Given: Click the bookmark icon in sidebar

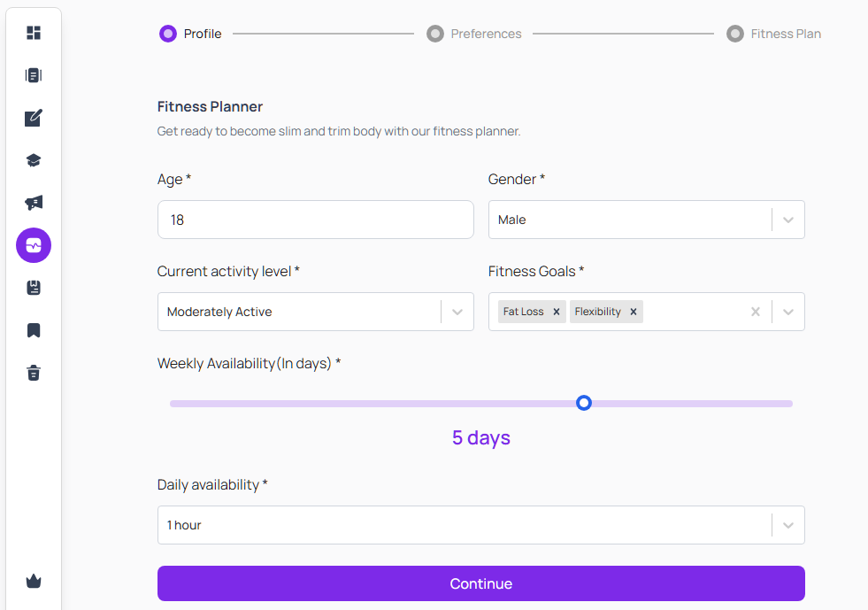Looking at the screenshot, I should pos(34,330).
